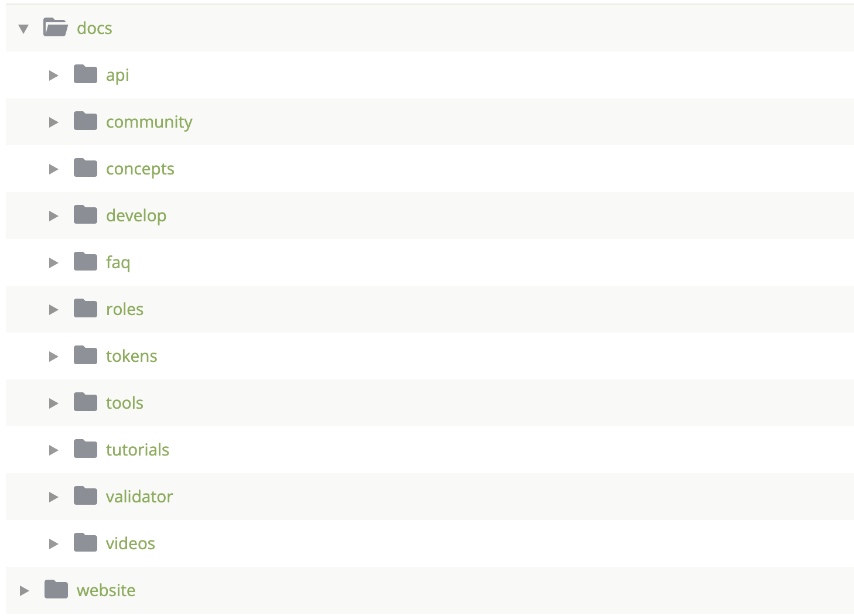854x616 pixels.
Task: Open the docs root folder label
Action: point(94,28)
